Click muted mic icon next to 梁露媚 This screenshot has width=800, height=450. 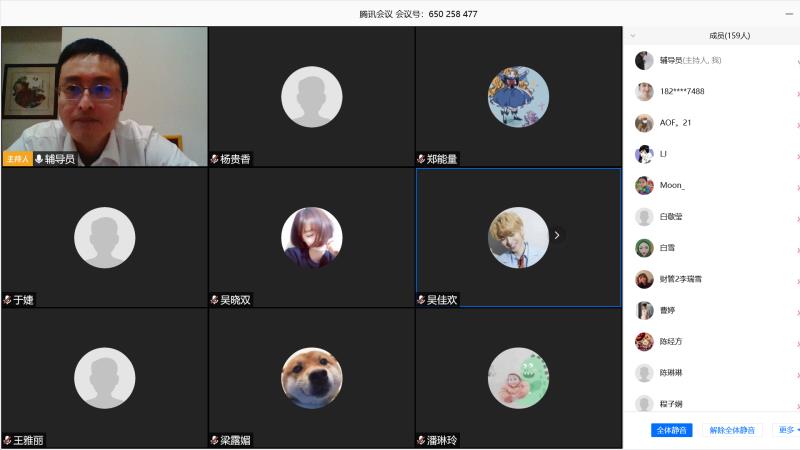click(x=214, y=440)
